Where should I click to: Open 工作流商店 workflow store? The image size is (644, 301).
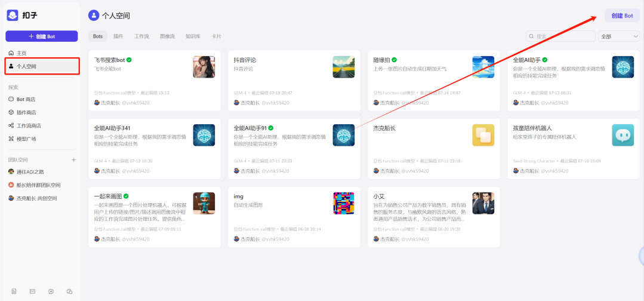point(28,125)
